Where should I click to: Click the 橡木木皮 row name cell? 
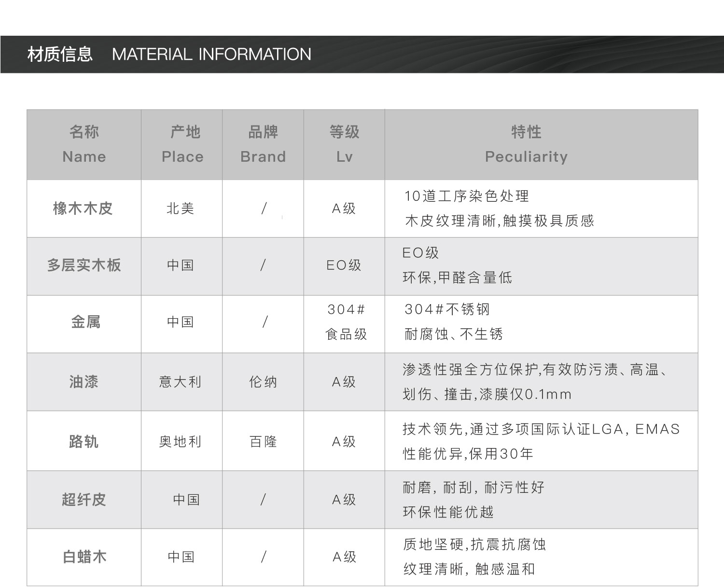[83, 209]
